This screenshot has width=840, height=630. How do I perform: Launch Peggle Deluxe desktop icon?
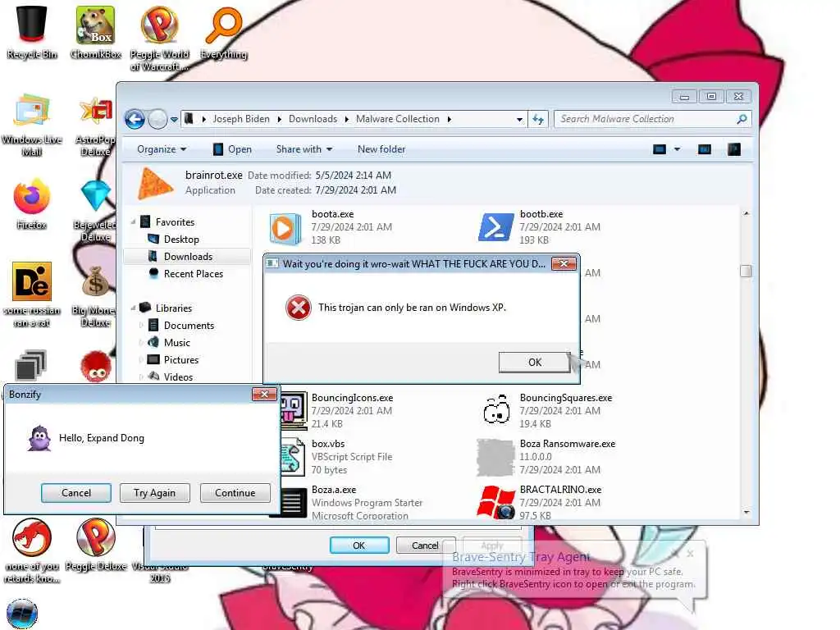(95, 544)
